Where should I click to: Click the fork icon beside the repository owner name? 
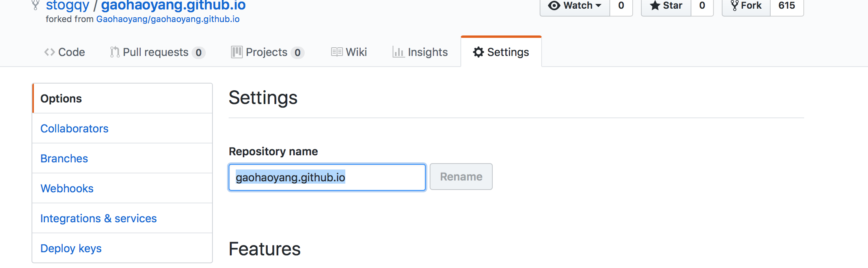[x=35, y=5]
